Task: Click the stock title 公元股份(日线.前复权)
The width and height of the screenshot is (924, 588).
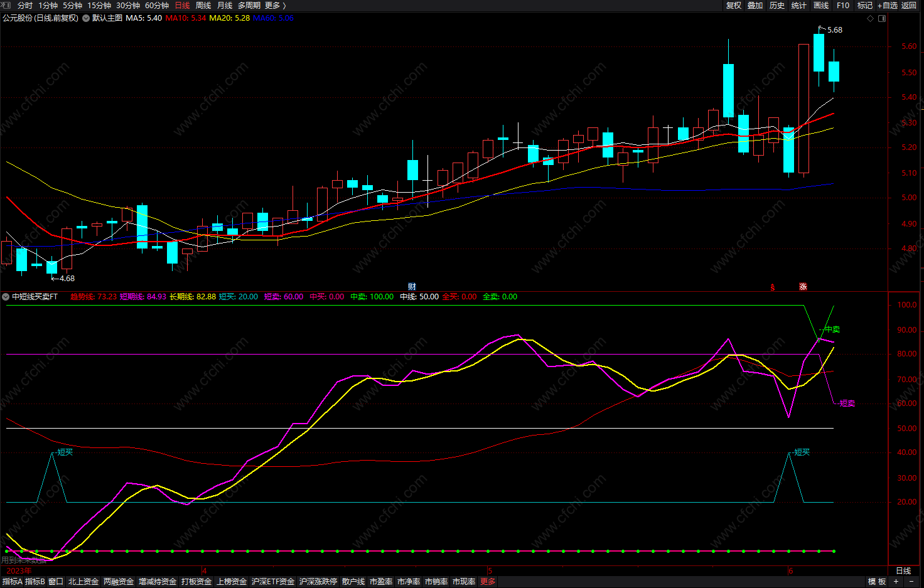Action: pyautogui.click(x=41, y=18)
